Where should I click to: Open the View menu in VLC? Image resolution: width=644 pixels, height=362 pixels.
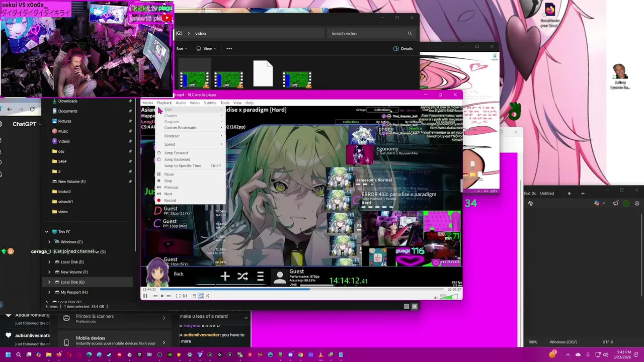coord(237,103)
